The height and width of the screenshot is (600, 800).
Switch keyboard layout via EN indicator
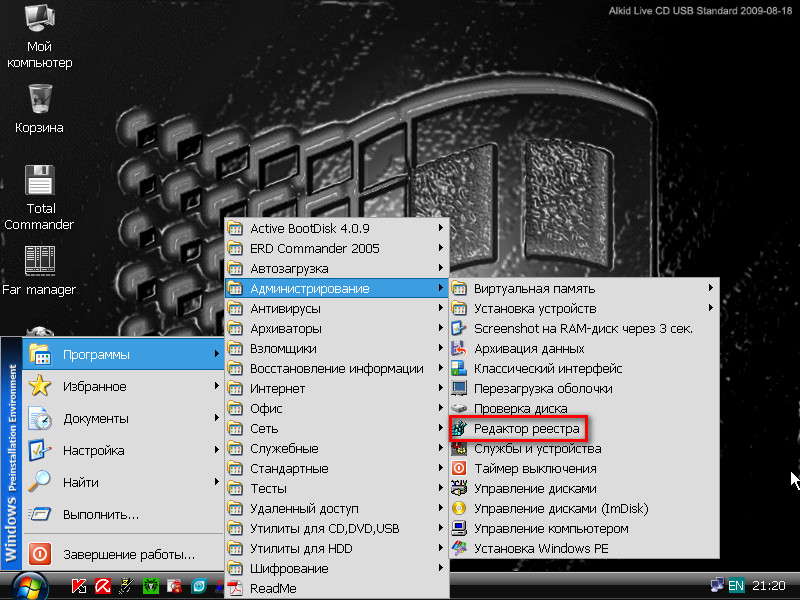(x=736, y=585)
